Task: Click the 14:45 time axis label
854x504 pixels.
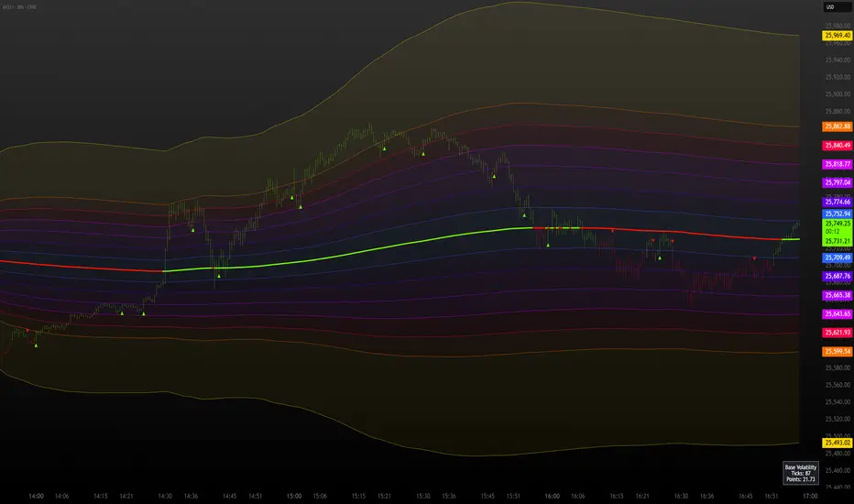Action: [229, 497]
